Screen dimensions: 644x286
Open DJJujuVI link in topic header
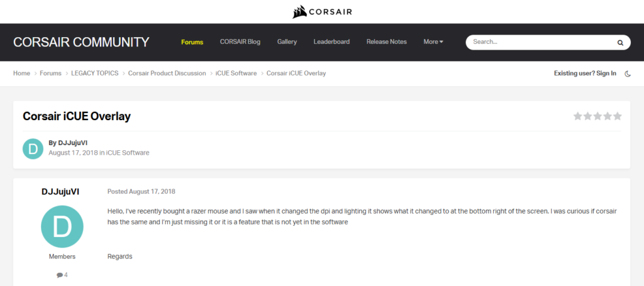tap(73, 143)
